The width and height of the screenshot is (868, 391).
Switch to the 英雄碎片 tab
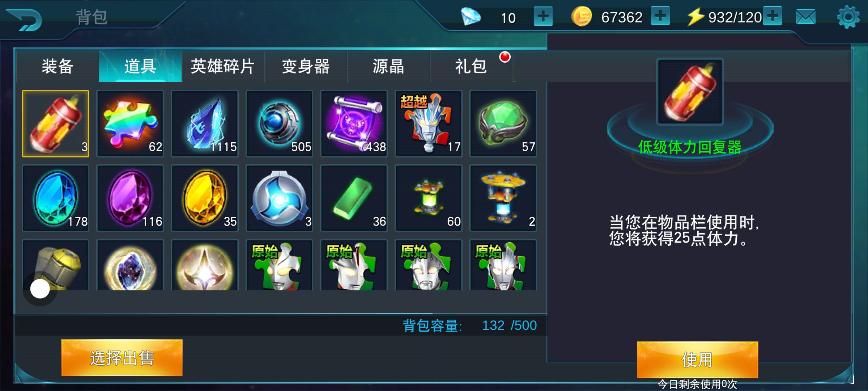(x=223, y=66)
